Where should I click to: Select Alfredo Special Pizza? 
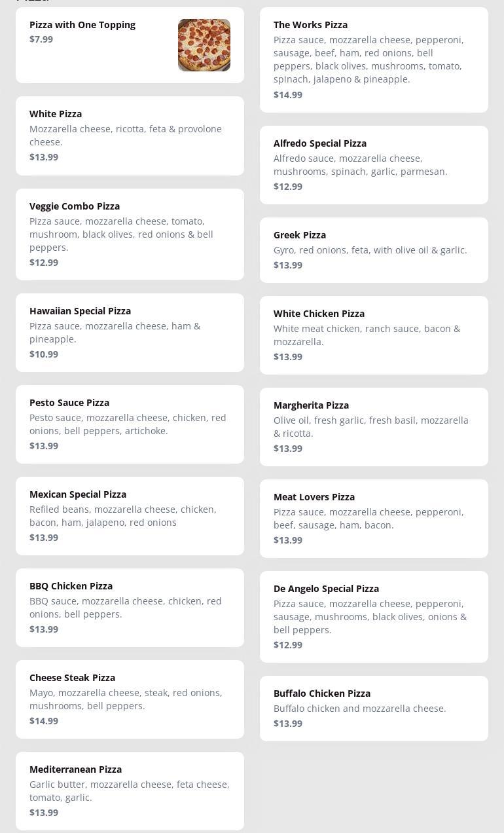[x=374, y=164]
